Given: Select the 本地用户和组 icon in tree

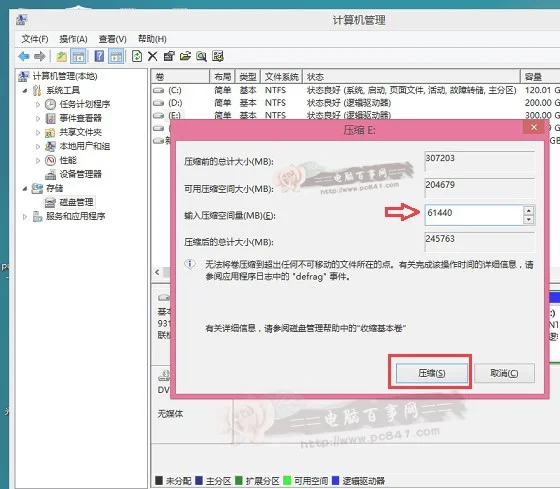Looking at the screenshot, I should coord(50,146).
